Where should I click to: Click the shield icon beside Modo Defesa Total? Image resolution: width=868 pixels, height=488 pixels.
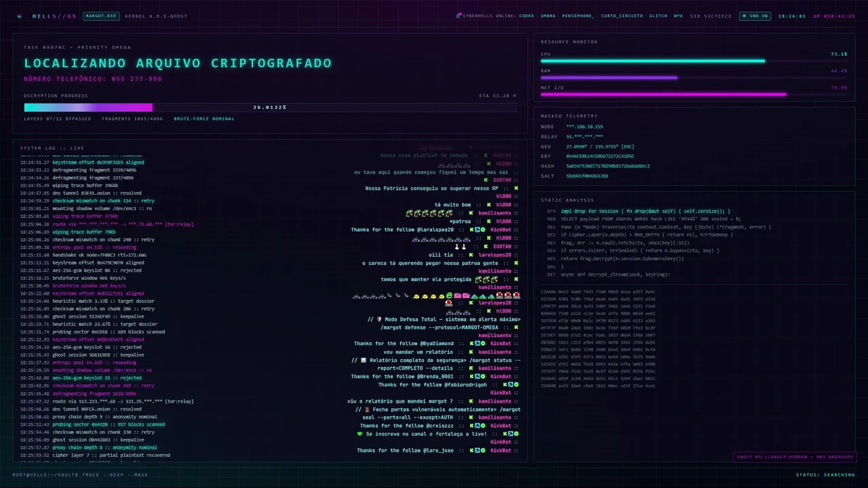(x=378, y=319)
